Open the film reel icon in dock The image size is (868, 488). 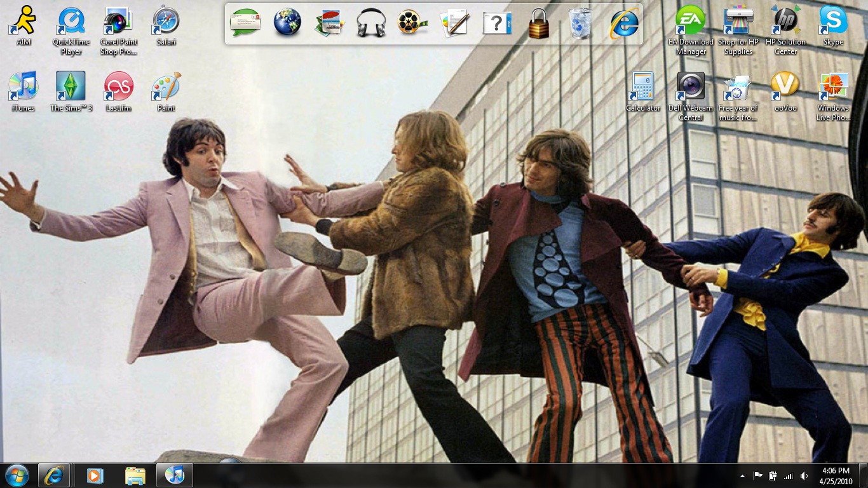412,24
